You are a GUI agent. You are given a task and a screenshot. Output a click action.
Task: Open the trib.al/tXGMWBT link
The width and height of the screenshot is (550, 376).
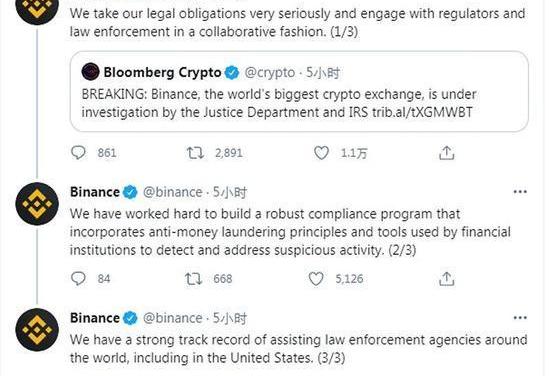[x=422, y=112]
